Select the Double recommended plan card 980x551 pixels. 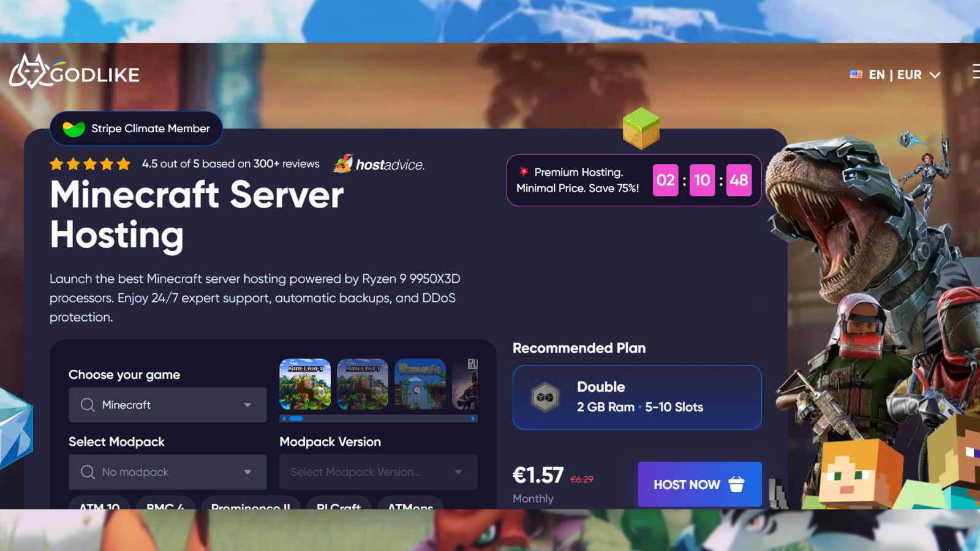pyautogui.click(x=637, y=397)
